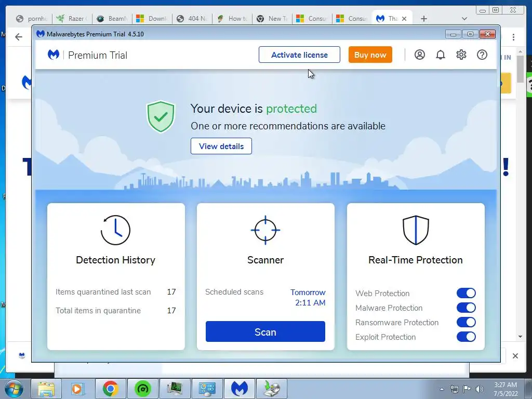Show hidden system tray icons

click(x=442, y=389)
